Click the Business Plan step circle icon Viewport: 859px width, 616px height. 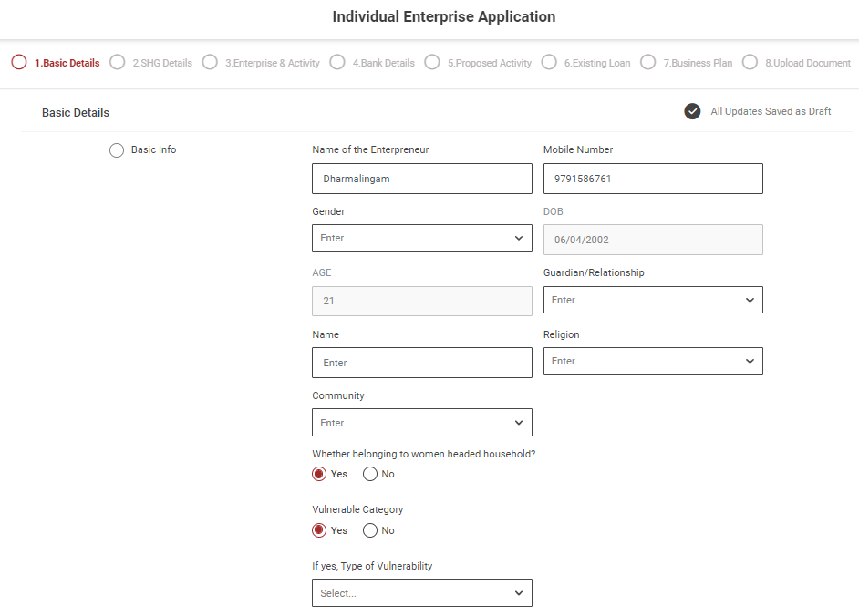coord(648,63)
